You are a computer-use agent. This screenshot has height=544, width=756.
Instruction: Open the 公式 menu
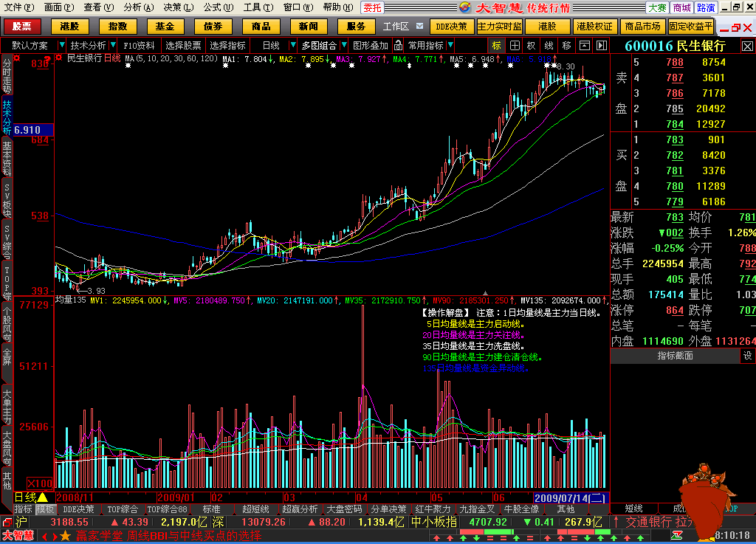pyautogui.click(x=218, y=7)
